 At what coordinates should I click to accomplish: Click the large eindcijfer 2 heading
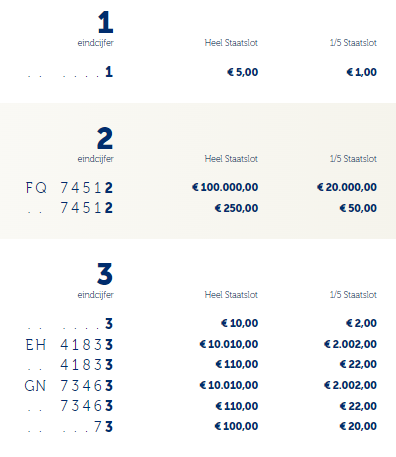105,138
